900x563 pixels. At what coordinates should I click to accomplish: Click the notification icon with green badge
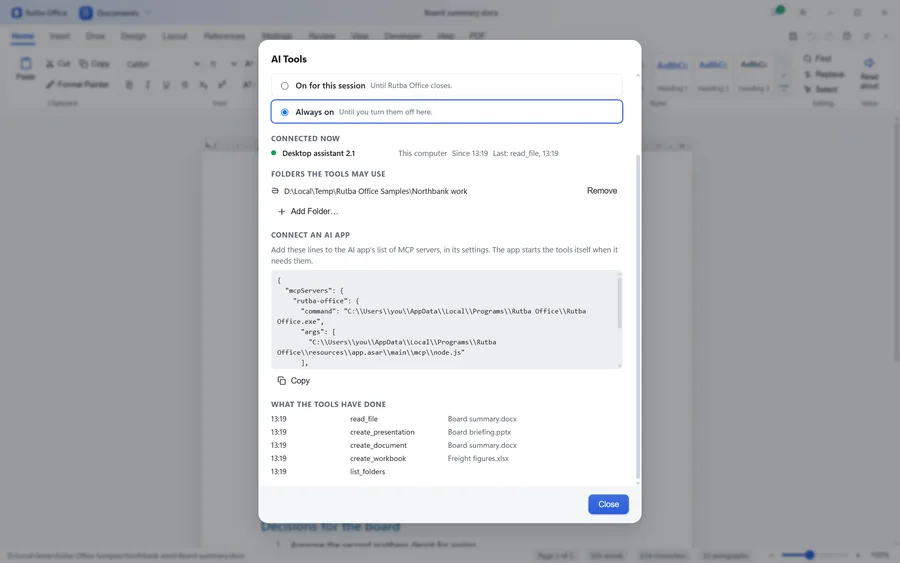pos(778,12)
